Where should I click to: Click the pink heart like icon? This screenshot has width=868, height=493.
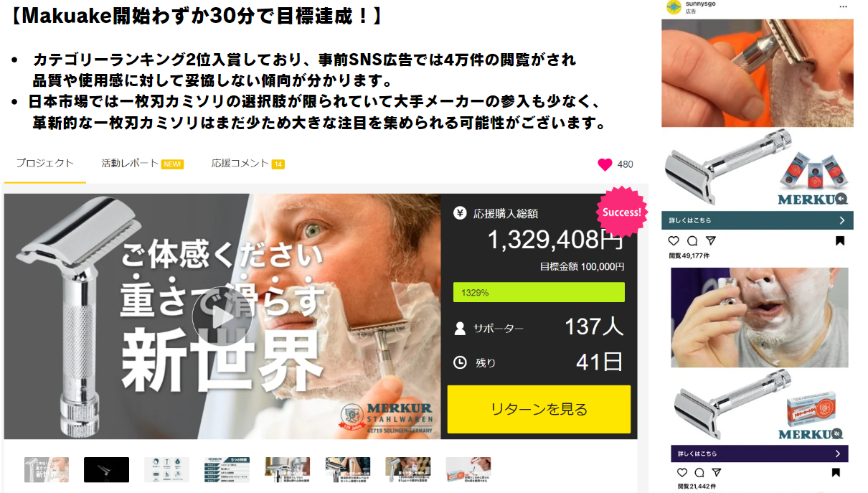[605, 164]
